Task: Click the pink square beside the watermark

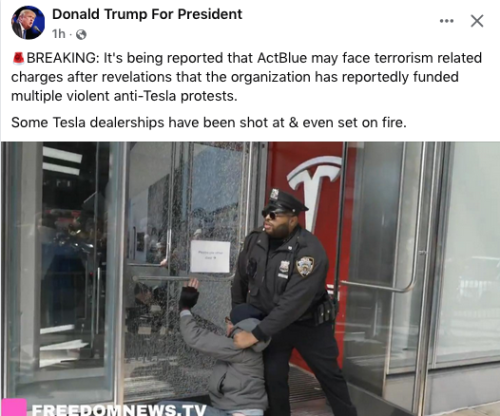Action: (x=13, y=407)
